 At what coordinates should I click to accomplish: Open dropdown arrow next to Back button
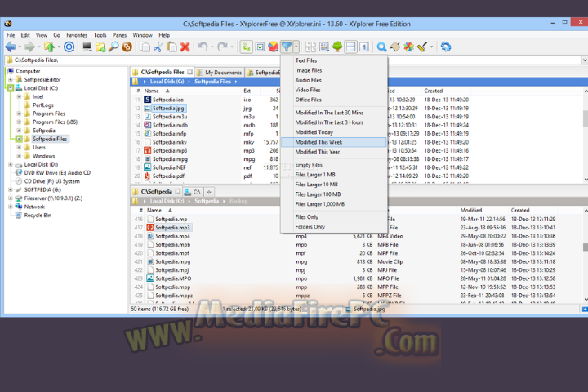point(20,47)
